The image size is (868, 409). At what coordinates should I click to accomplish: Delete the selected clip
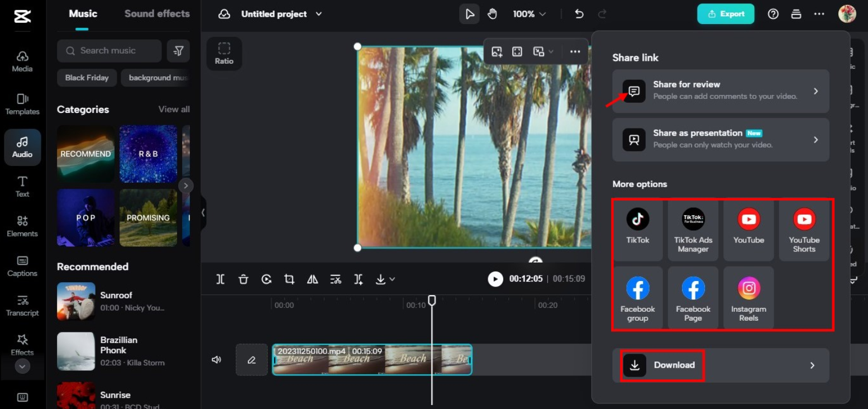pos(244,279)
